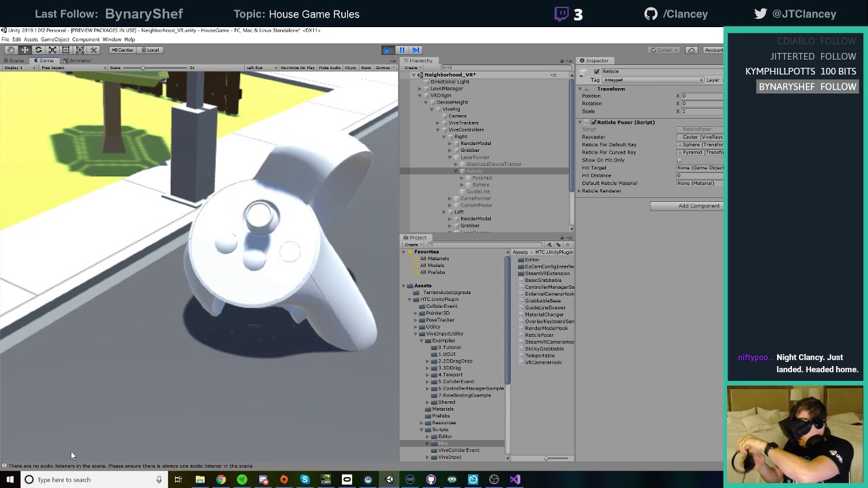
Task: Toggle Maximize On Play option
Action: [x=298, y=68]
